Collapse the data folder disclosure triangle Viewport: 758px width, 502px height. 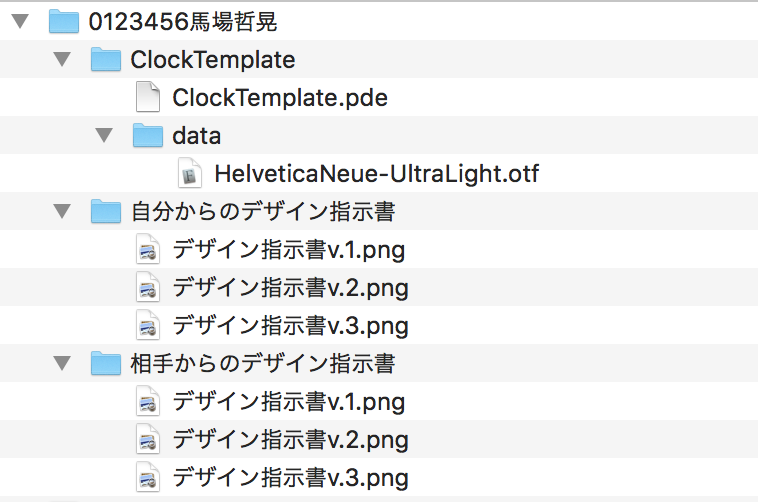104,135
